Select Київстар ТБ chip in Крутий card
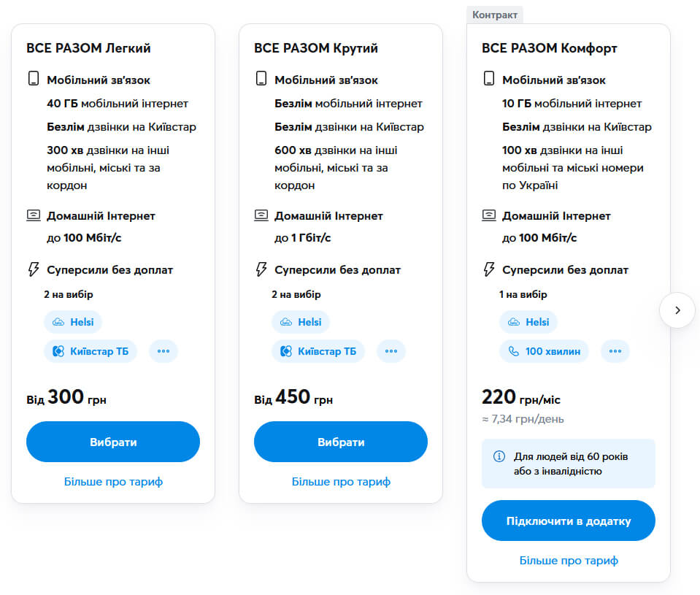Image resolution: width=700 pixels, height=595 pixels. (318, 351)
